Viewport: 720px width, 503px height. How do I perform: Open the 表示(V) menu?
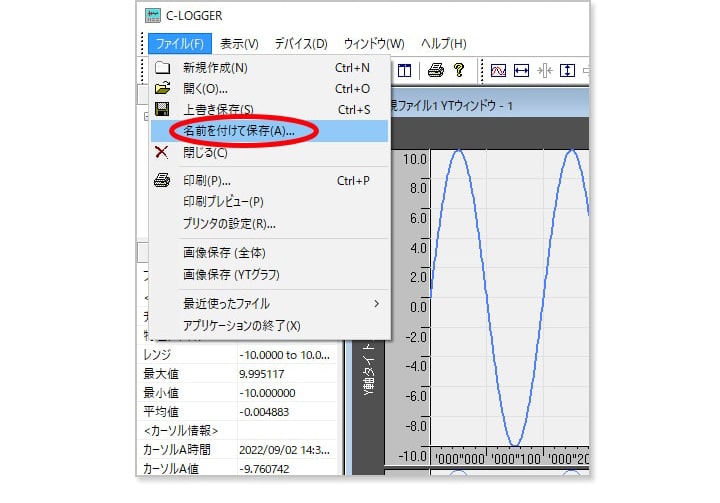[x=239, y=43]
